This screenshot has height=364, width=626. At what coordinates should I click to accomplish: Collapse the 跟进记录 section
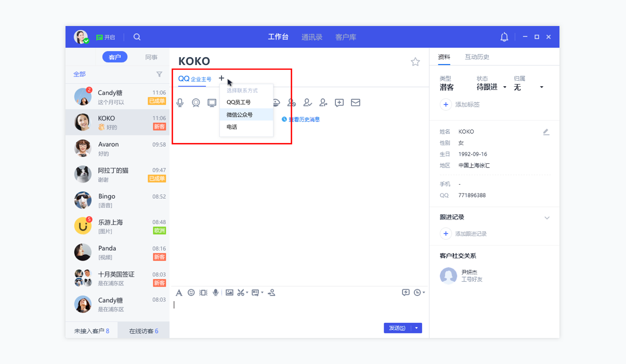547,218
